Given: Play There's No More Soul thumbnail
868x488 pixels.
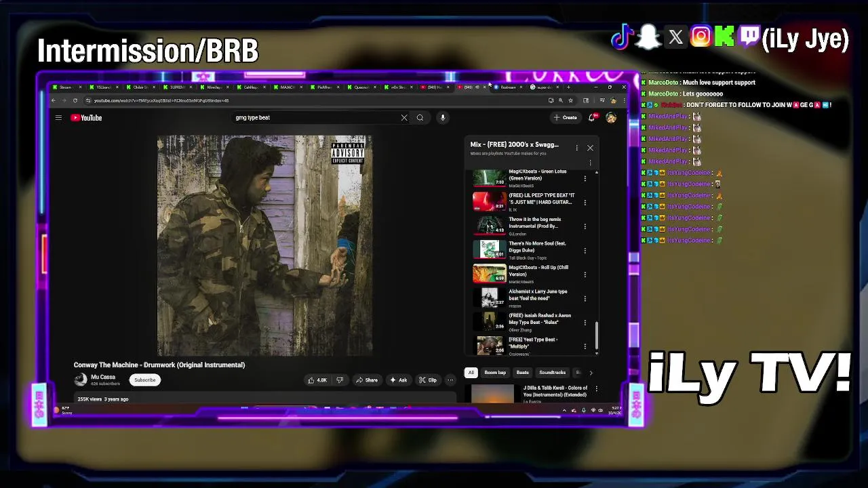Looking at the screenshot, I should tap(490, 250).
